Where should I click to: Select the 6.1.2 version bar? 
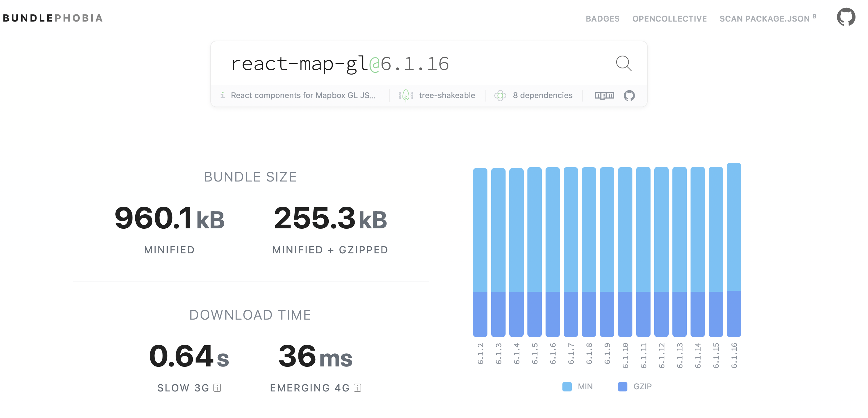point(480,252)
